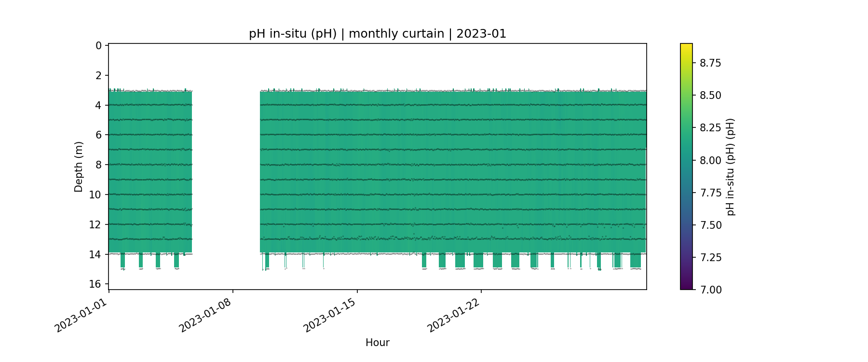Image resolution: width=868 pixels, height=362 pixels.
Task: Click the 7.00 colorbar tick label
Action: point(710,290)
